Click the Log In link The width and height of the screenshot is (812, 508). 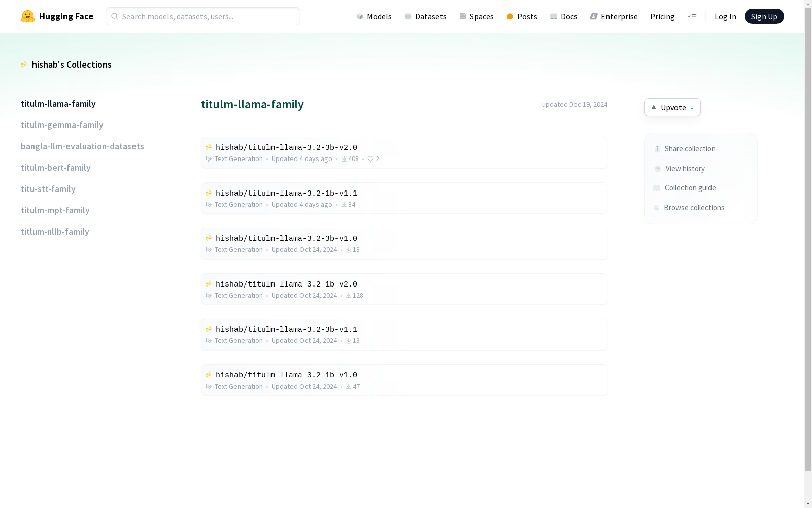coord(725,16)
